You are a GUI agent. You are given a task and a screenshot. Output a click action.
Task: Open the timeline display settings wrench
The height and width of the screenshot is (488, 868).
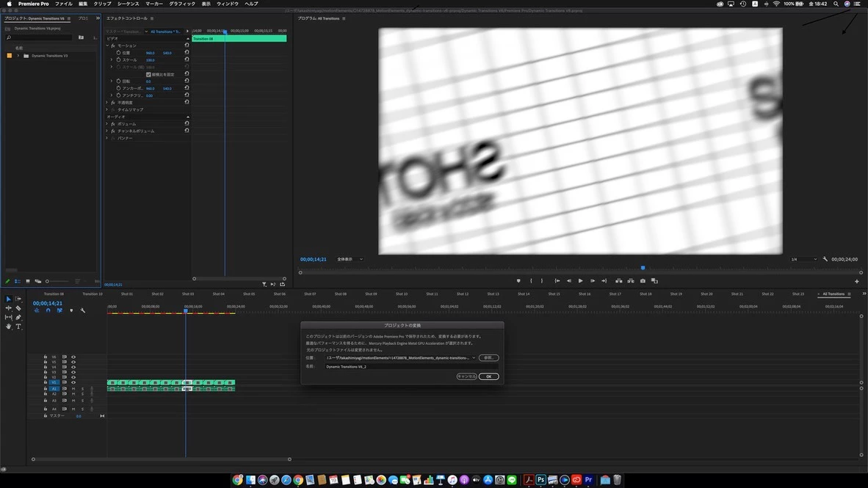pos(82,310)
